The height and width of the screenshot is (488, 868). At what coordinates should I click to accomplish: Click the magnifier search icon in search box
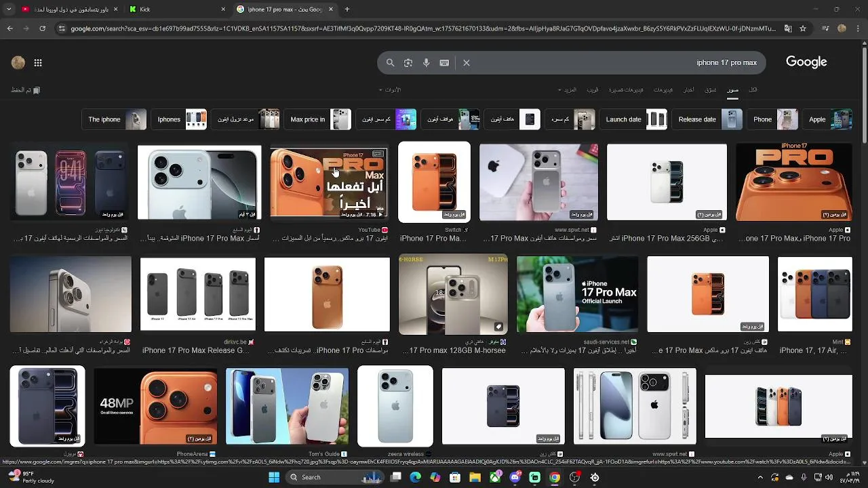[x=390, y=62]
